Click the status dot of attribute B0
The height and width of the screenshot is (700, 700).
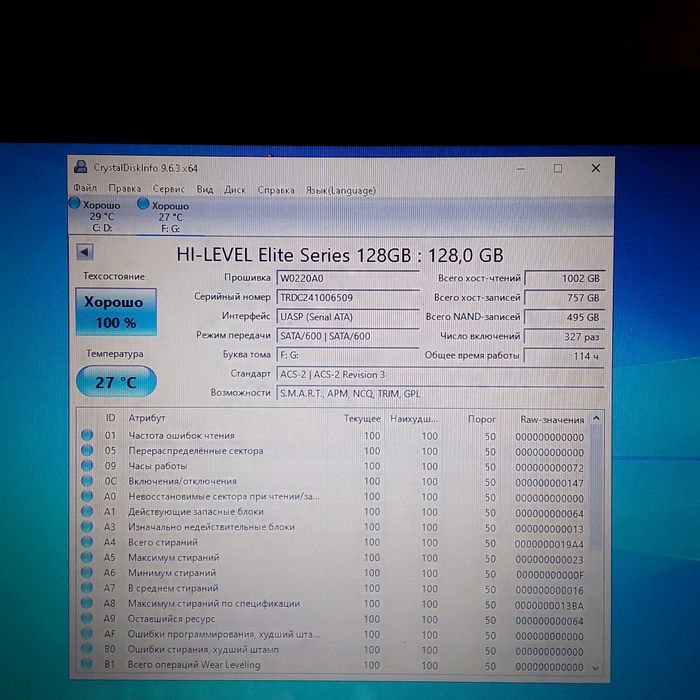[x=87, y=648]
